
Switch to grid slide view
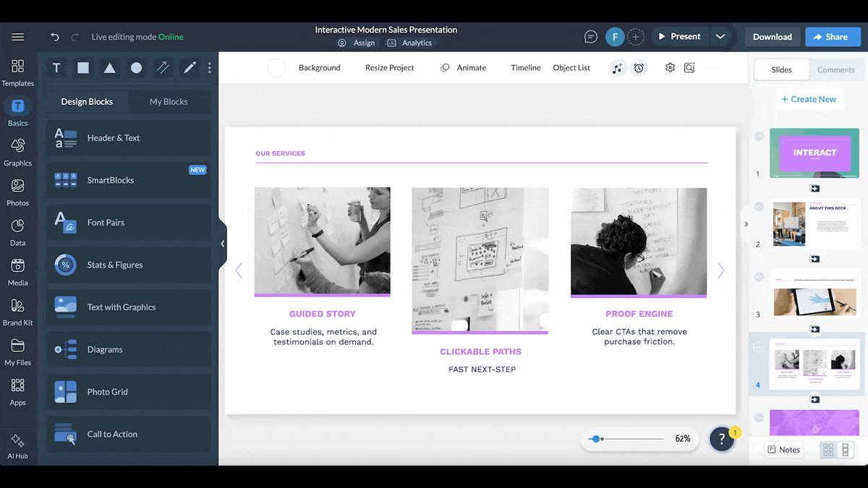(829, 450)
